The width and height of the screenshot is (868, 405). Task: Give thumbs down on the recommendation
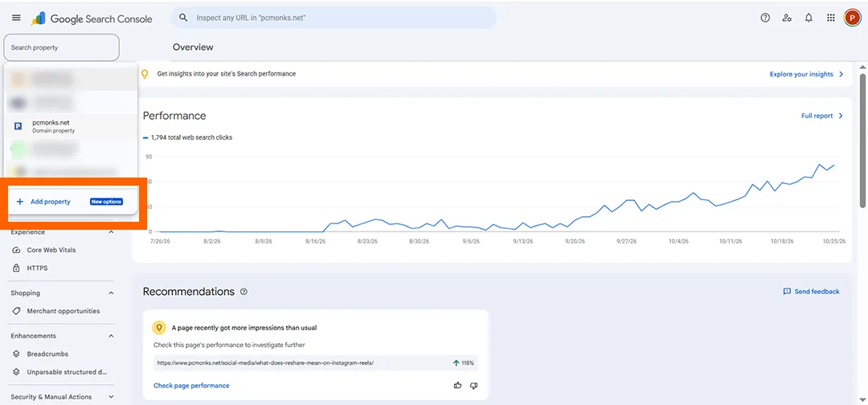pyautogui.click(x=474, y=385)
